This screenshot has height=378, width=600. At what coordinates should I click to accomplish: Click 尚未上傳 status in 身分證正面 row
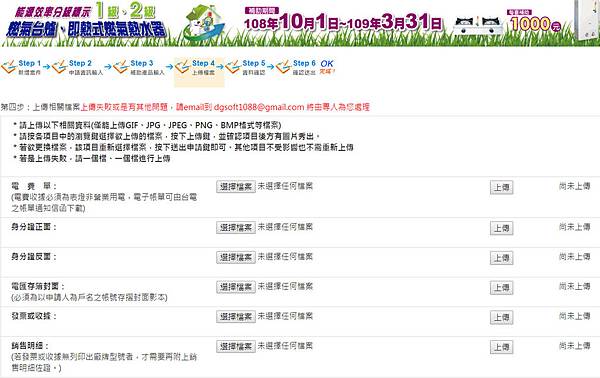(x=574, y=227)
